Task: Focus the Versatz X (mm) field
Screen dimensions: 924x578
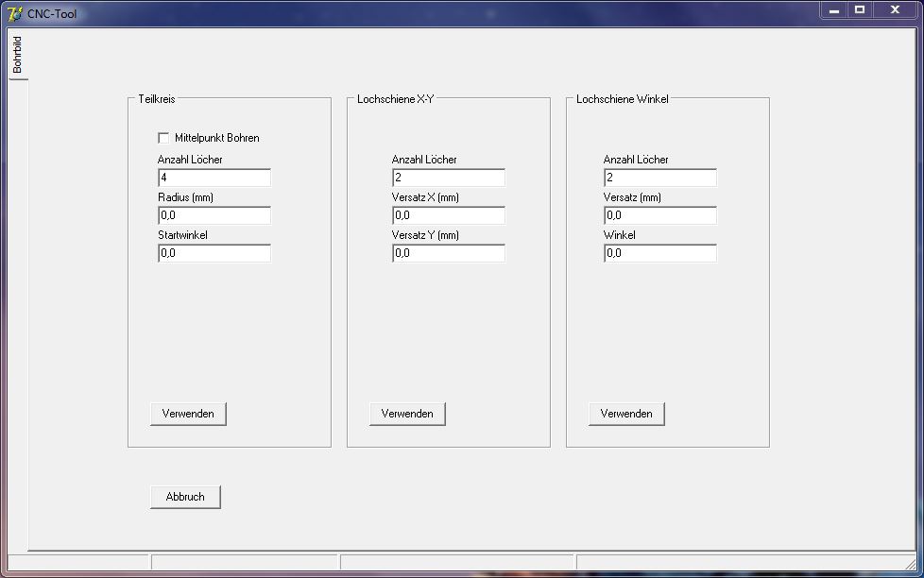Action: click(449, 215)
